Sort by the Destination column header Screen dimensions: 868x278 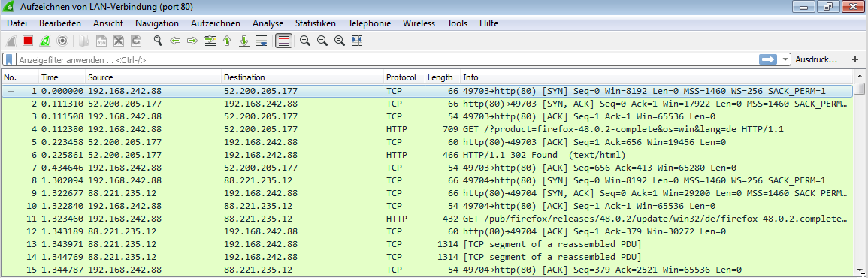(x=302, y=77)
